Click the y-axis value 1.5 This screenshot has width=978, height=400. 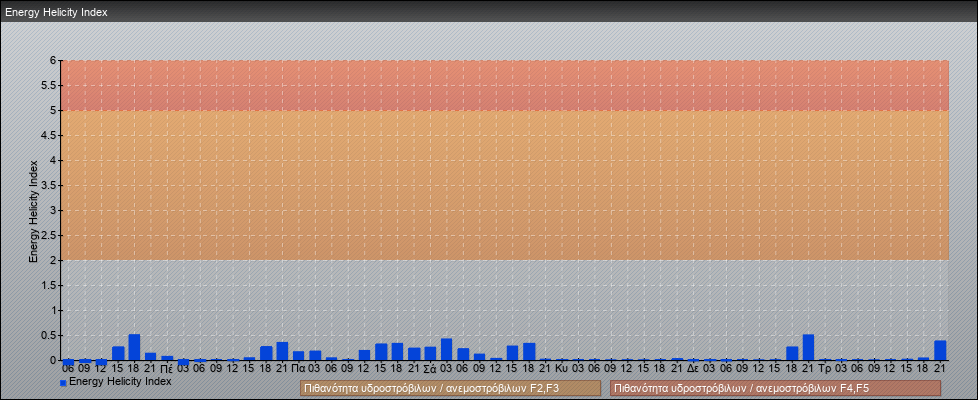49,285
